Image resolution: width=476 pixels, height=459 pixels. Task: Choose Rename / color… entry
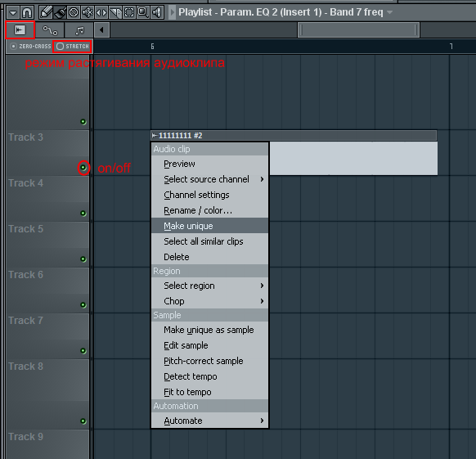209,210
